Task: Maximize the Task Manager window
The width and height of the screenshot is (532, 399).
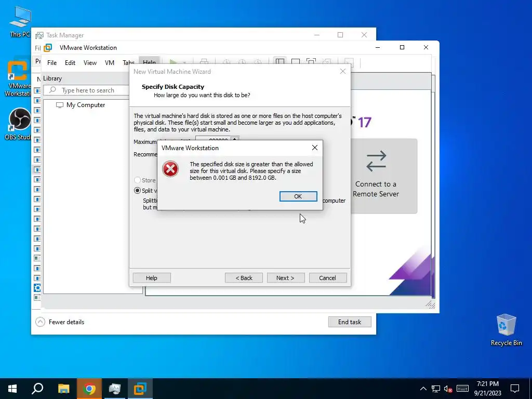Action: (340, 35)
